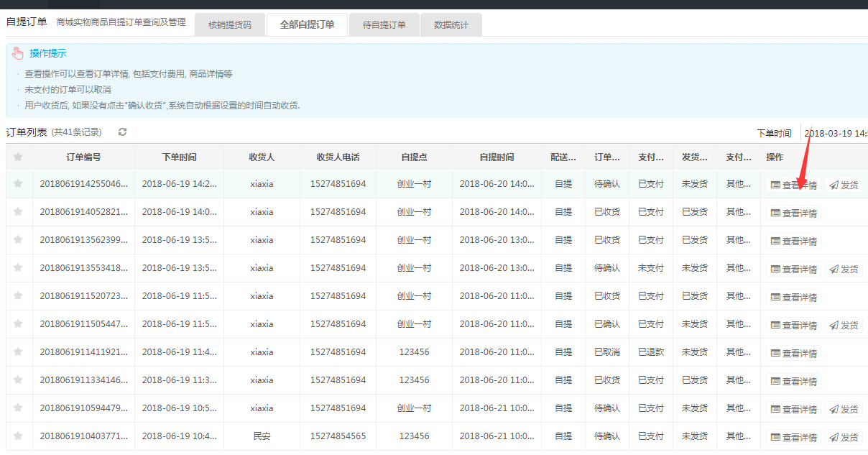Screen dimensions: 868x455
Task: Click 发货 for order 2018061913553418
Action: [844, 269]
